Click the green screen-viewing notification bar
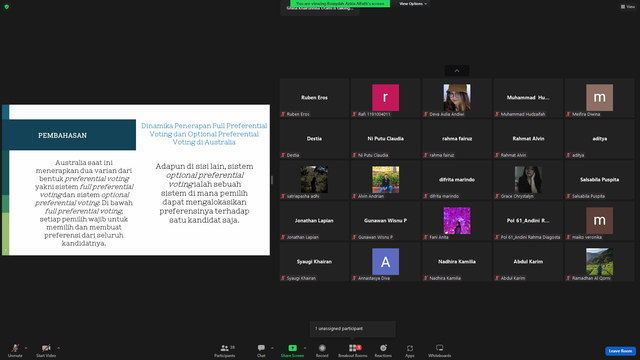The image size is (640, 360). (x=340, y=4)
